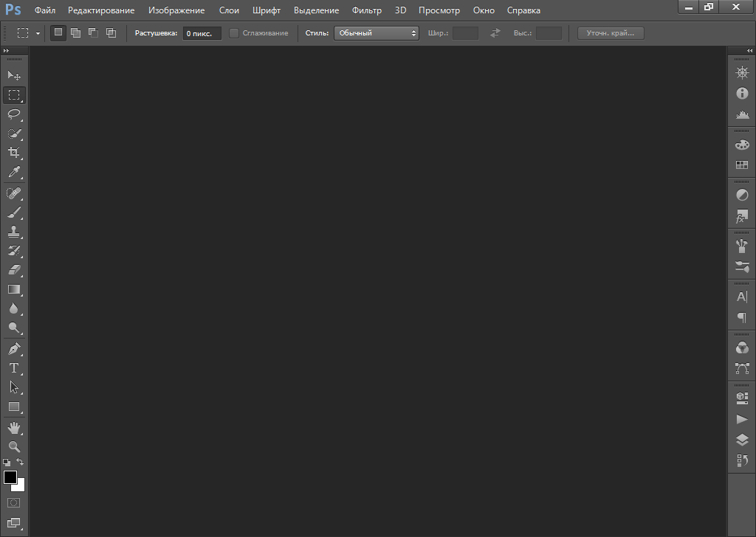Select the Move tool
Screen dimensions: 756x537
coord(14,75)
